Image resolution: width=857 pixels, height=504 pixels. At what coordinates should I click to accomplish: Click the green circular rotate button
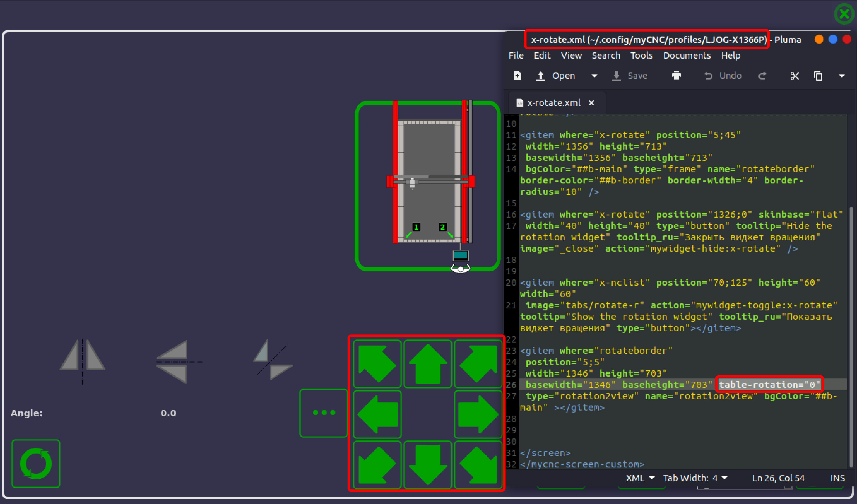click(x=36, y=464)
